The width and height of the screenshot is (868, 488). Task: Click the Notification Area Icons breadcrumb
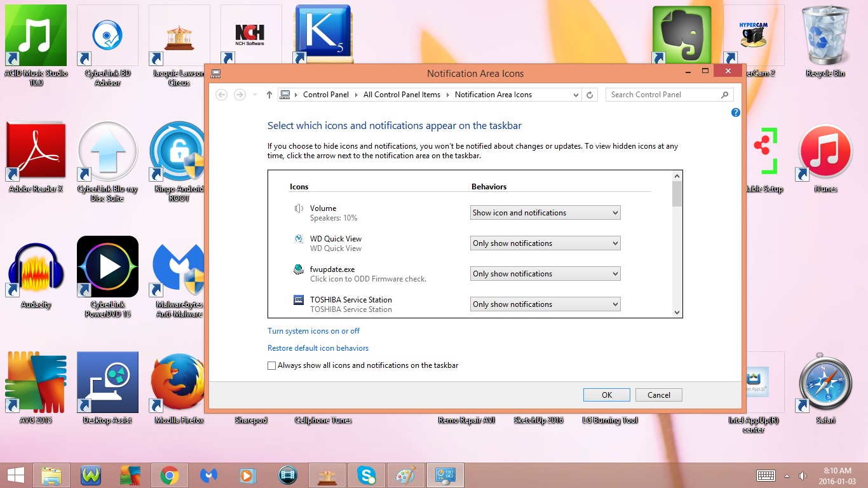[493, 95]
